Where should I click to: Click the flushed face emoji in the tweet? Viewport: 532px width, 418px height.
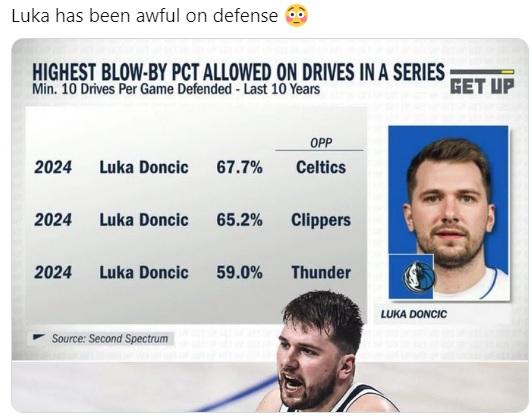(x=297, y=16)
